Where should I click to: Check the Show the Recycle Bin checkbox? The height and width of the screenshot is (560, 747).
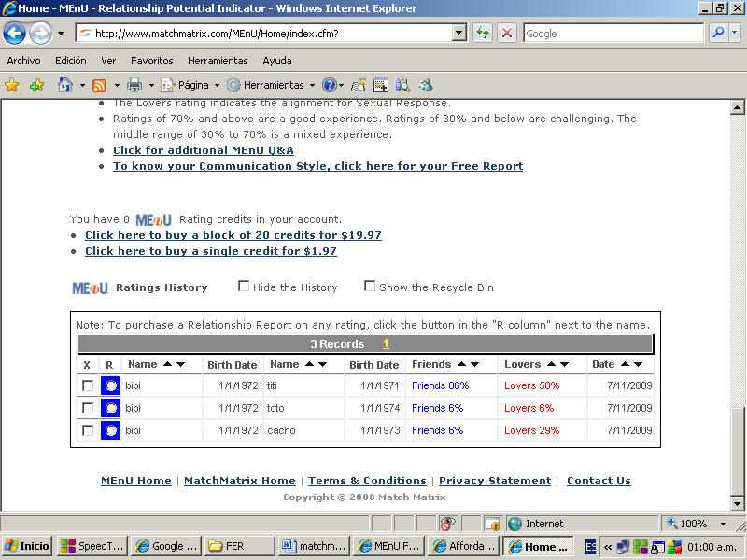coord(369,286)
